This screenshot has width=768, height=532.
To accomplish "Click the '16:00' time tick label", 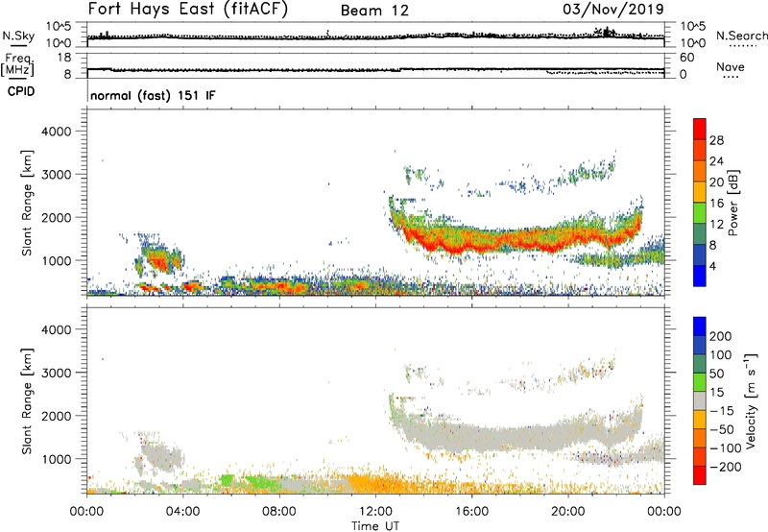I will [x=471, y=512].
